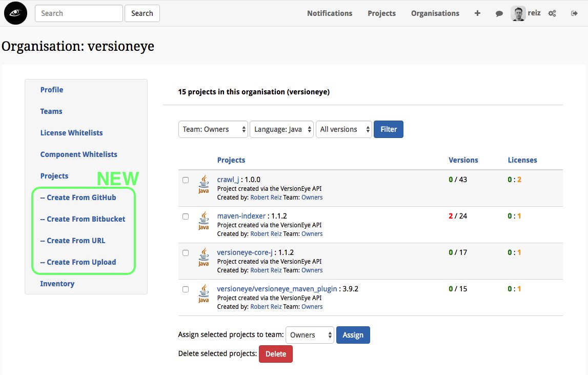Viewport: 588px width, 375px height.
Task: Click the '0 / 43' versions value
Action: (458, 180)
